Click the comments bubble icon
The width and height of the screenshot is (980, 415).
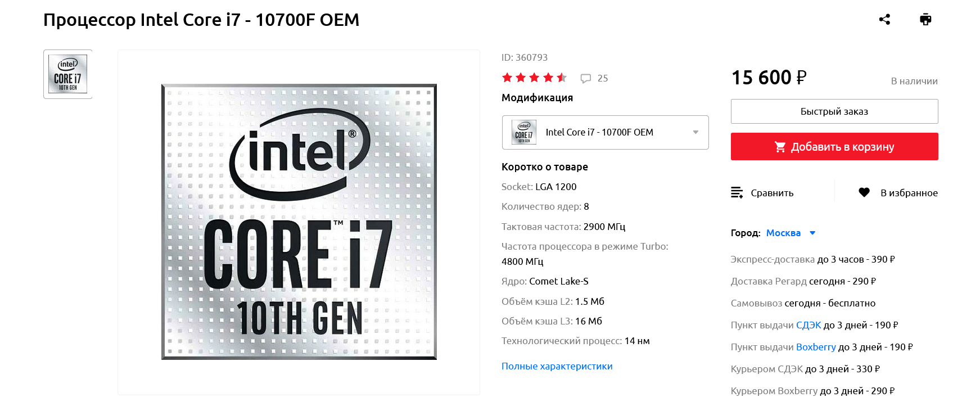click(x=586, y=78)
